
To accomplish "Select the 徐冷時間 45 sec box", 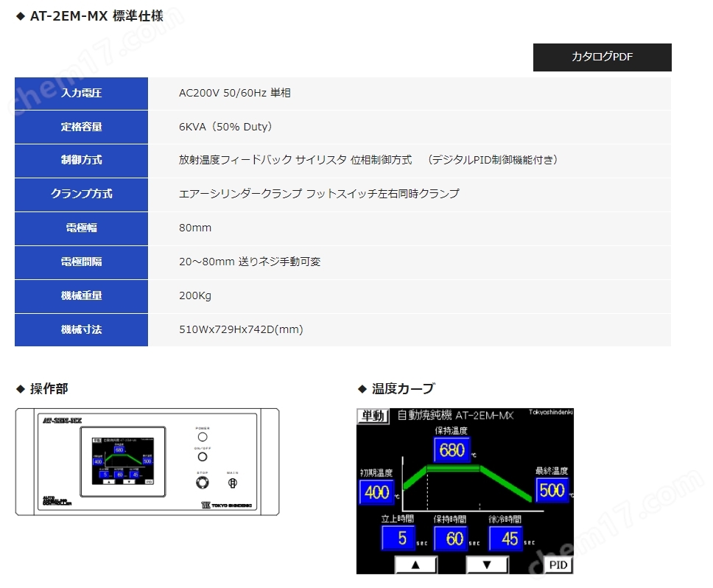I will coord(506,539).
